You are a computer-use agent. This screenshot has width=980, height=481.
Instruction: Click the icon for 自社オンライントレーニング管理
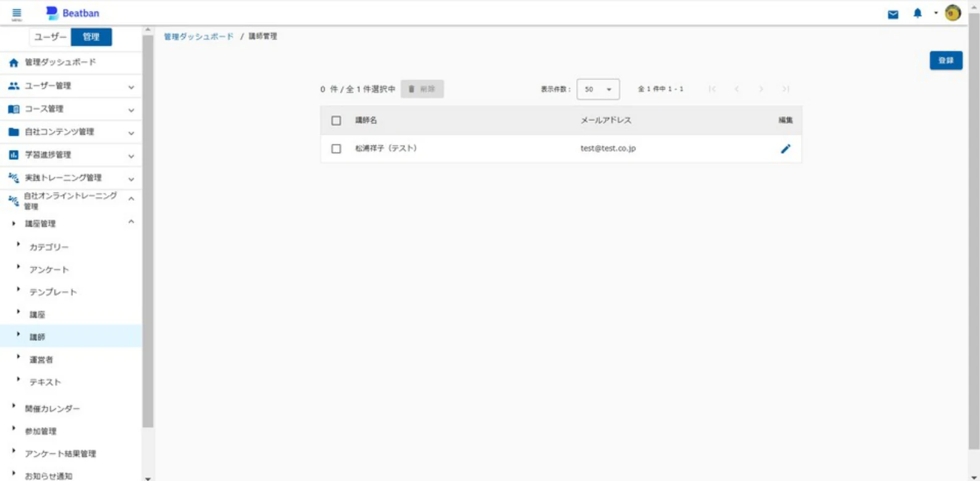(14, 200)
